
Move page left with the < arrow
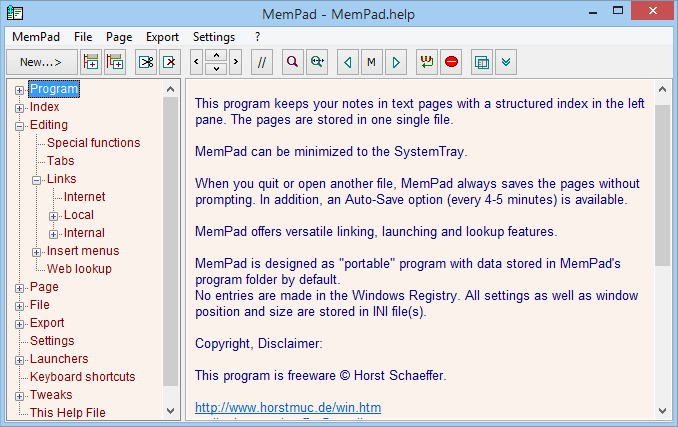click(x=196, y=62)
